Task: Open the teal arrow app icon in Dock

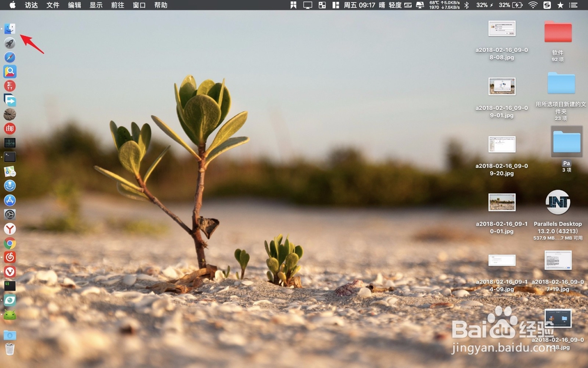Action: pos(10,100)
